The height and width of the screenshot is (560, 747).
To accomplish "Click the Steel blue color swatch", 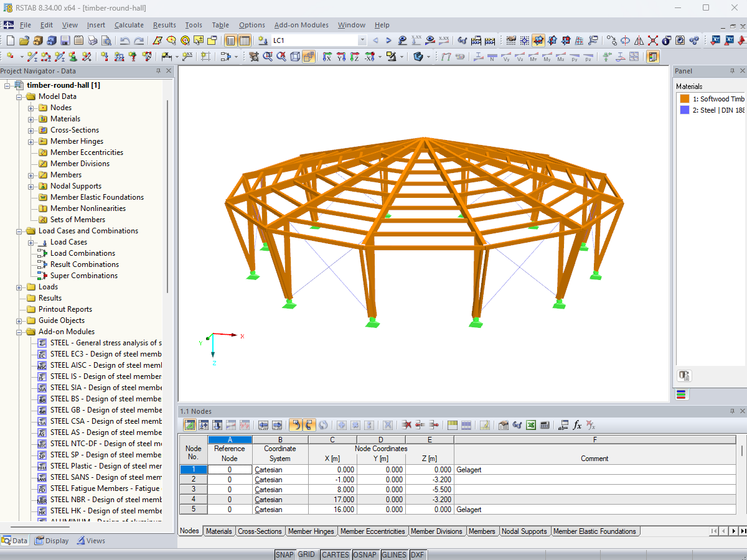I will point(685,110).
